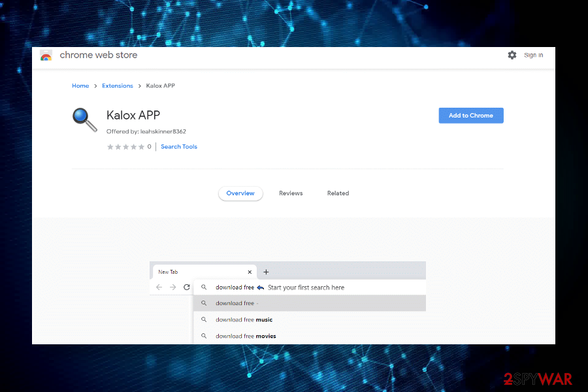Open Extensions breadcrumb link
This screenshot has width=588, height=392.
click(118, 86)
